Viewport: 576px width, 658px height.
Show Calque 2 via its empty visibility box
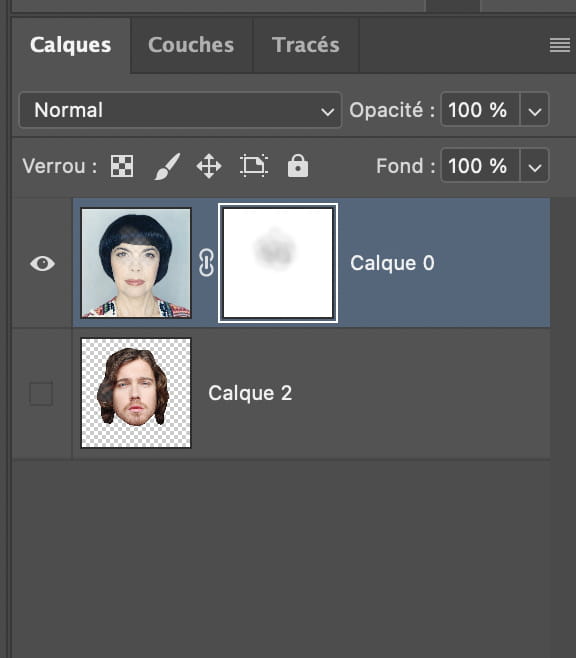[41, 393]
